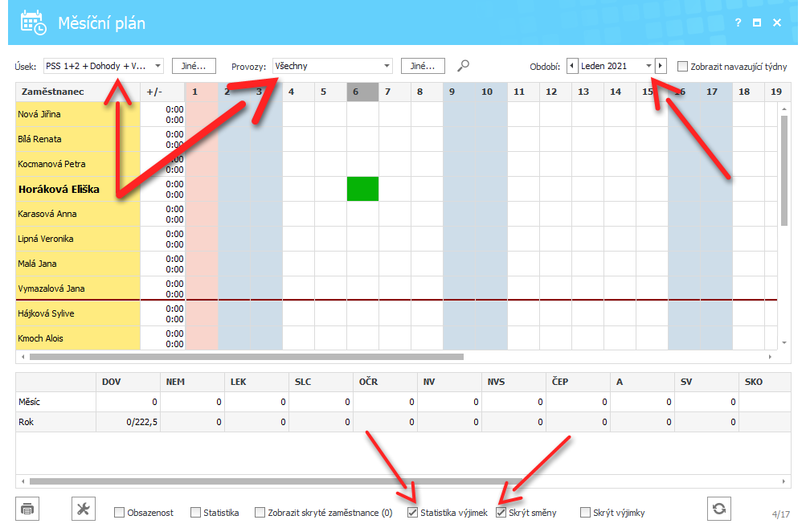This screenshot has height=532, width=806.
Task: Click the NVS statistics column header
Action: 513,382
